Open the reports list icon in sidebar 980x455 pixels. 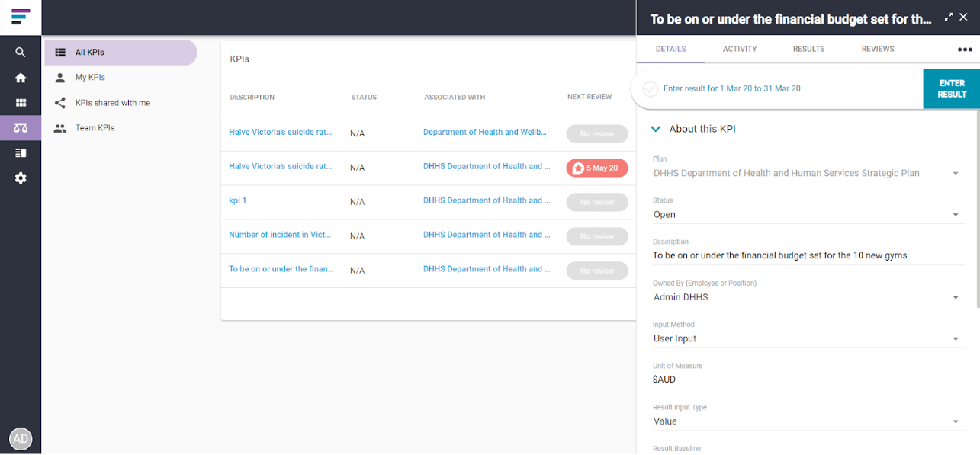[21, 153]
